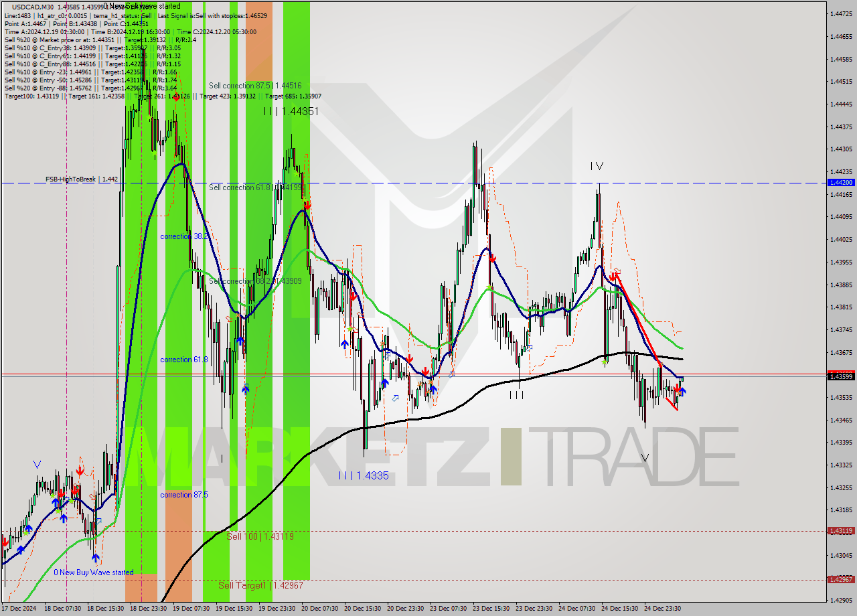Select the 'Sell %20 @ Entry -88' row
857x616 pixels.
pos(91,88)
